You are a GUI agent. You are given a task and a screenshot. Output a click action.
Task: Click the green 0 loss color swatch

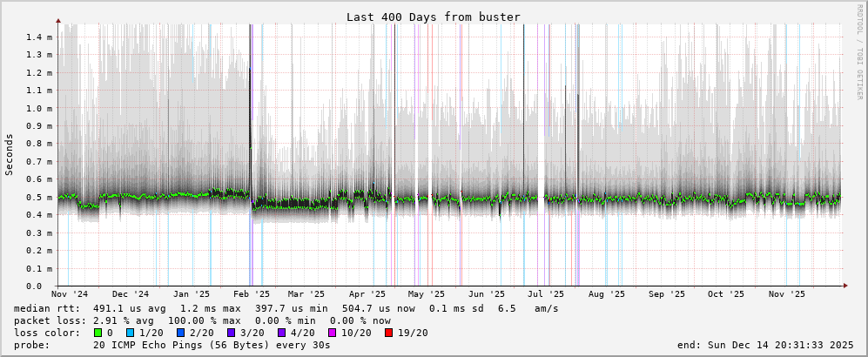pyautogui.click(x=98, y=333)
